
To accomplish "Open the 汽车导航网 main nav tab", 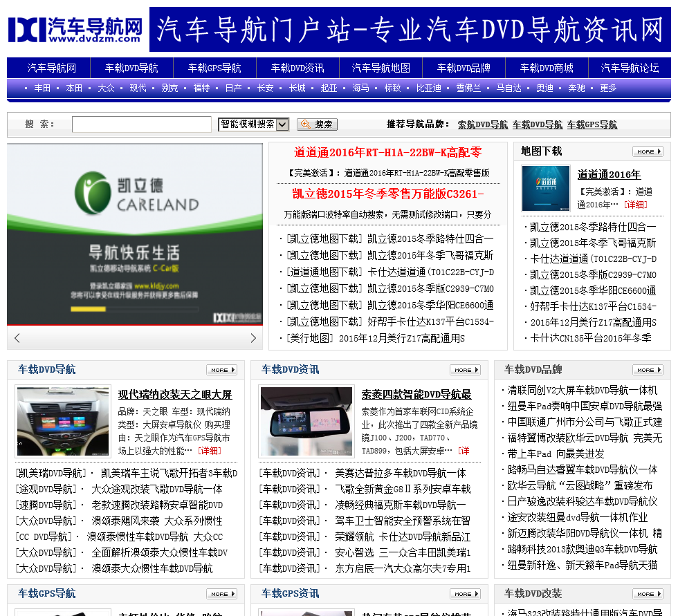I will pos(52,68).
